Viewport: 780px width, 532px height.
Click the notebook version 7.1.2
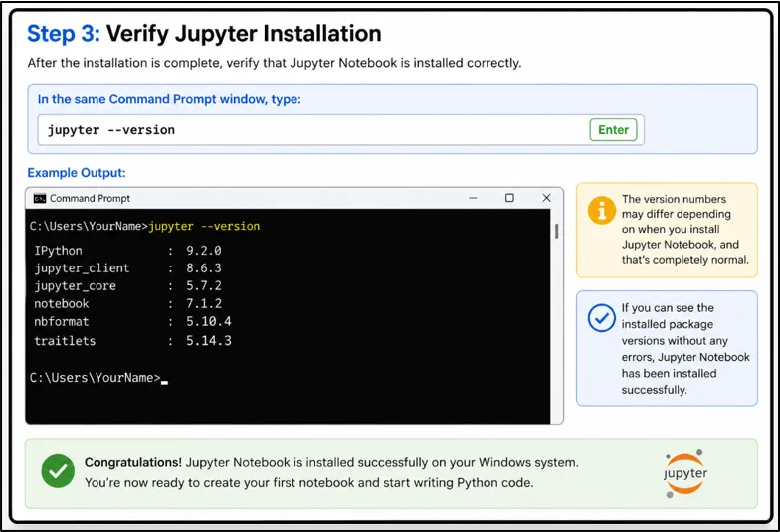pyautogui.click(x=203, y=304)
